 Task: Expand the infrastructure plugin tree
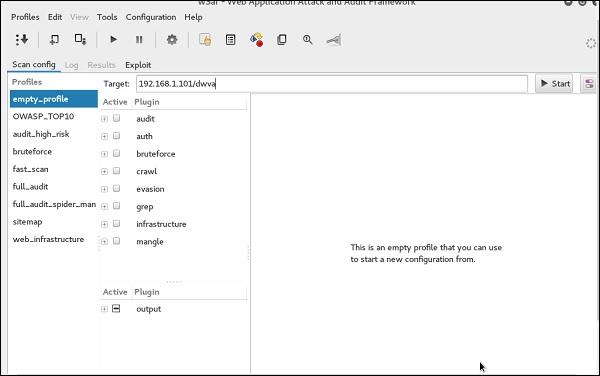[x=104, y=224]
